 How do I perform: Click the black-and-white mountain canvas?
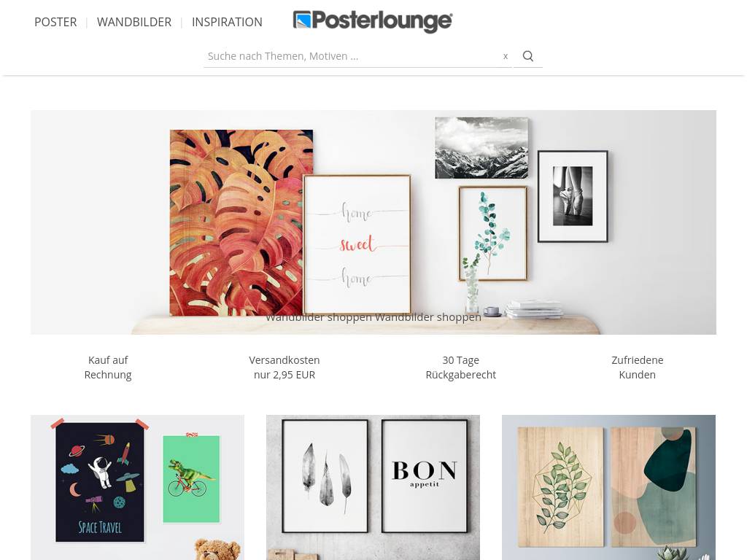[x=481, y=147]
